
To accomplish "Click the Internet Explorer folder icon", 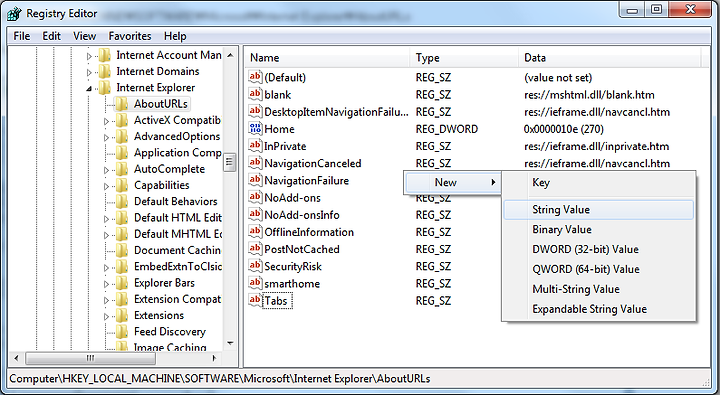I will [105, 87].
